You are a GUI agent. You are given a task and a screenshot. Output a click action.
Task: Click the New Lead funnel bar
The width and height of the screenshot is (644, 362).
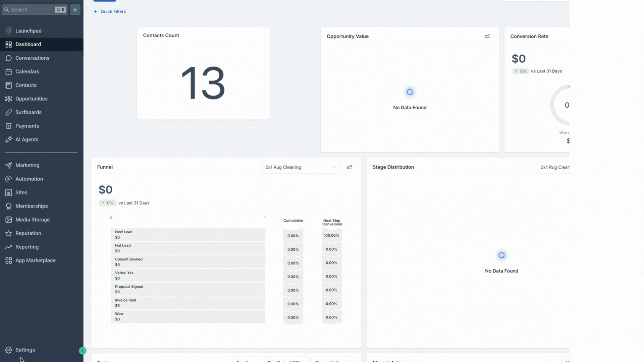pos(187,235)
